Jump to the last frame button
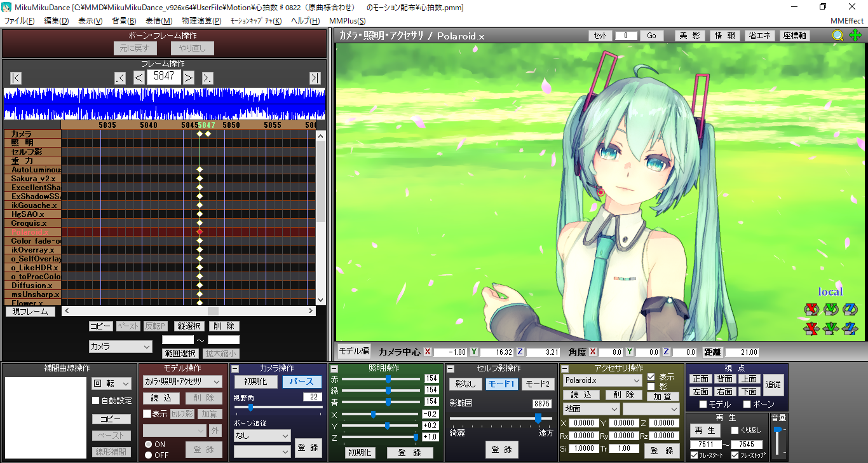 pyautogui.click(x=315, y=78)
